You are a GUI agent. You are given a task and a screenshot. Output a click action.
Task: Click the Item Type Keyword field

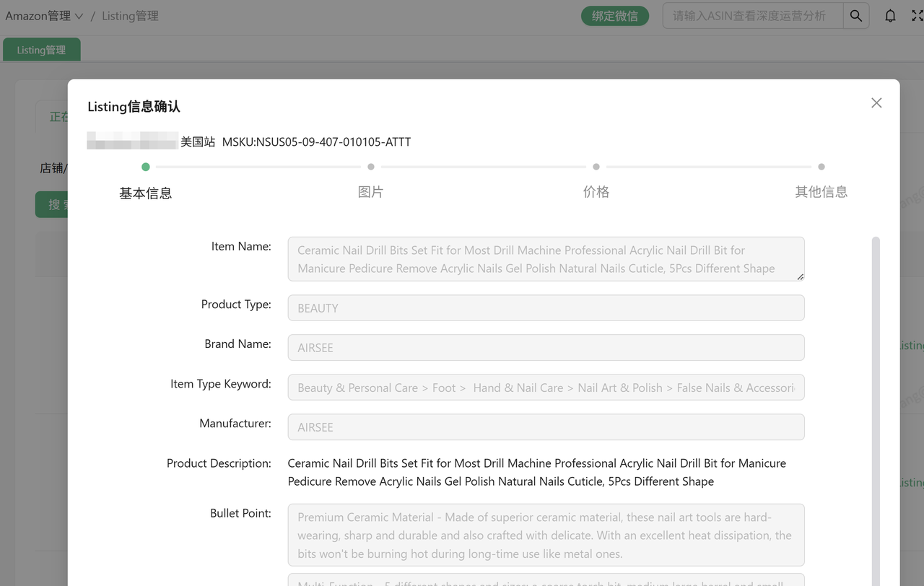[x=545, y=388]
